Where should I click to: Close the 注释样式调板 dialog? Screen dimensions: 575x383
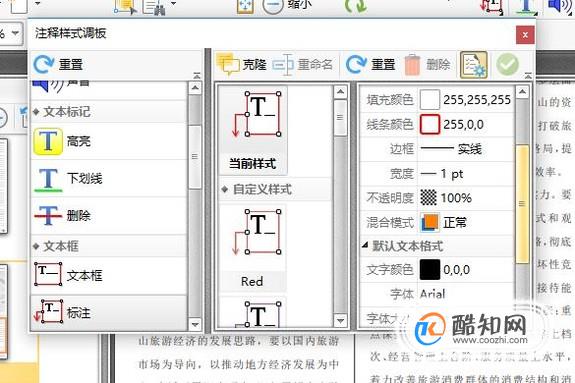click(x=525, y=35)
